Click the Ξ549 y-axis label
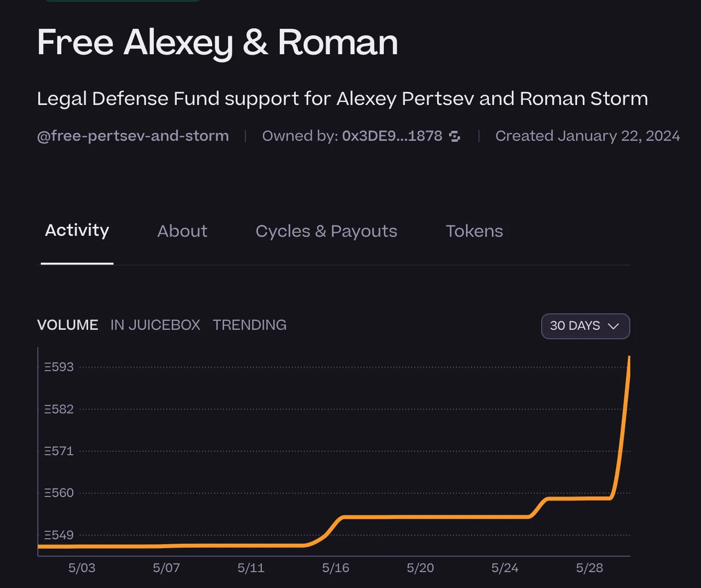Viewport: 701px width, 588px height. [59, 535]
